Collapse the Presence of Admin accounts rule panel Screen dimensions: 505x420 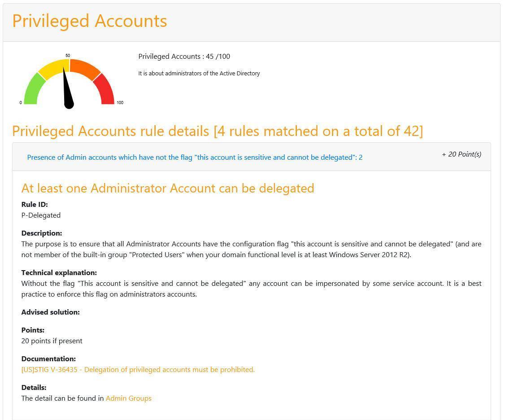[x=195, y=157]
